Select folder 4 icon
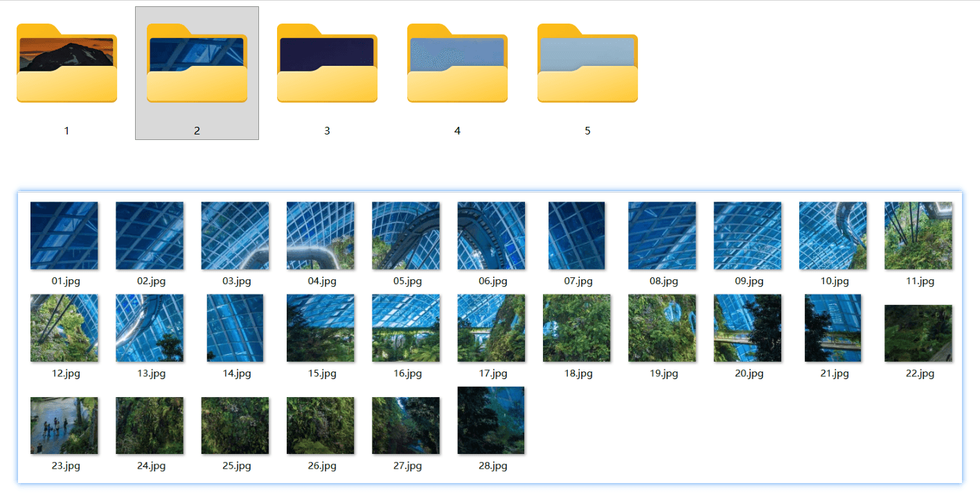 coord(457,63)
